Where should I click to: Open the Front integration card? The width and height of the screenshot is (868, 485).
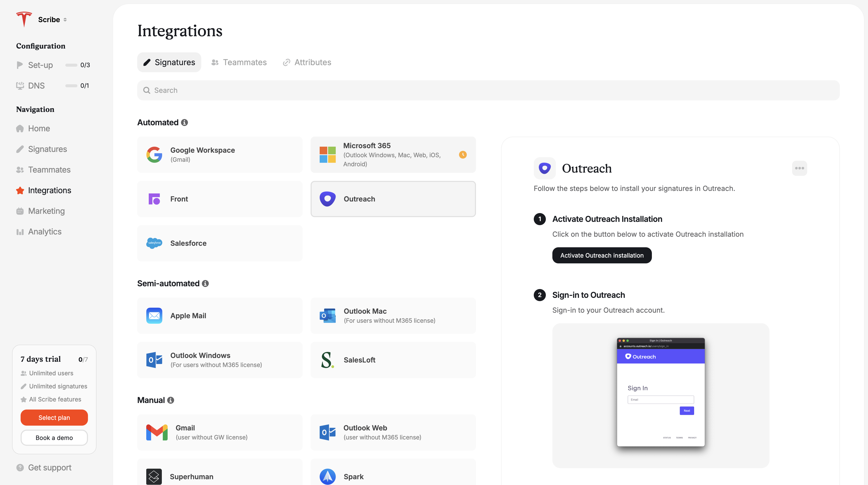[220, 199]
